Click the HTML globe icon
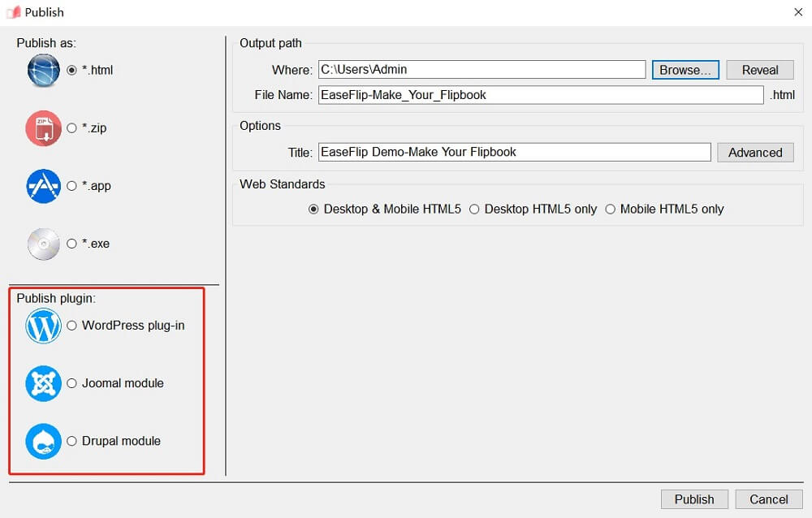Screen dimensions: 812x518 44,71
